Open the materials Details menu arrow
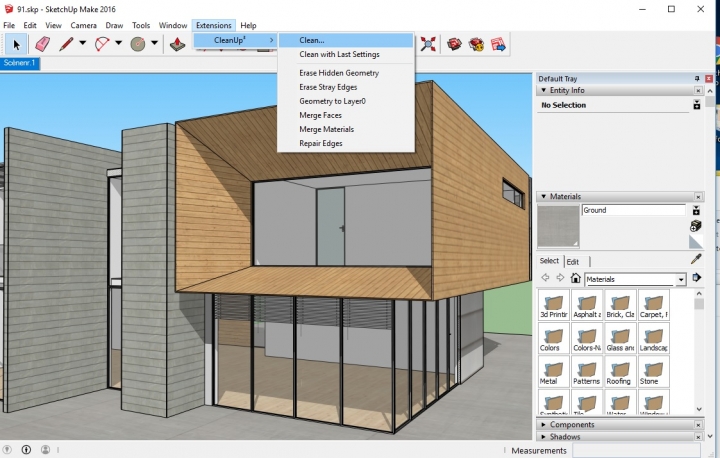Image resolution: width=720 pixels, height=458 pixels. (697, 277)
